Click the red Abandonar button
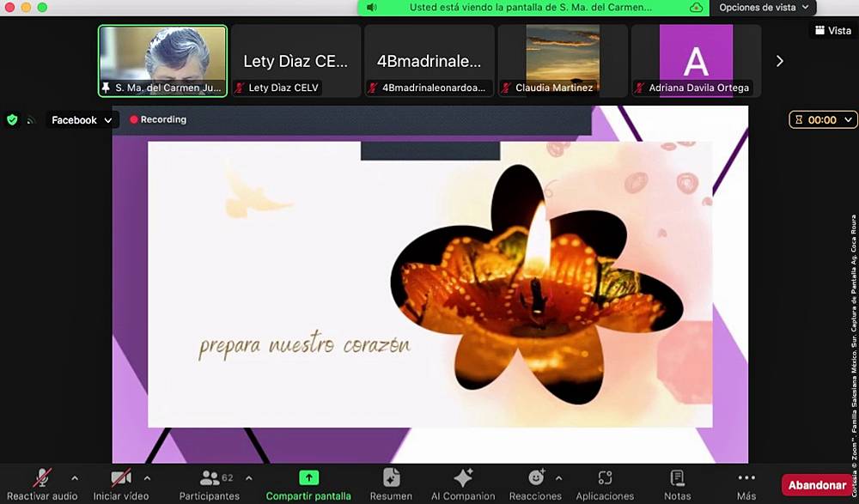 (x=818, y=485)
